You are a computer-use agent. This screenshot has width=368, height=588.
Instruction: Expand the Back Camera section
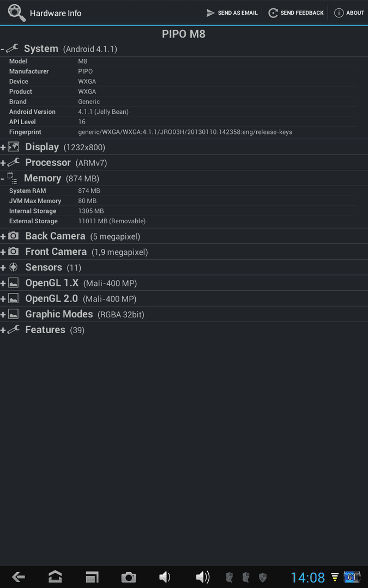point(184,236)
